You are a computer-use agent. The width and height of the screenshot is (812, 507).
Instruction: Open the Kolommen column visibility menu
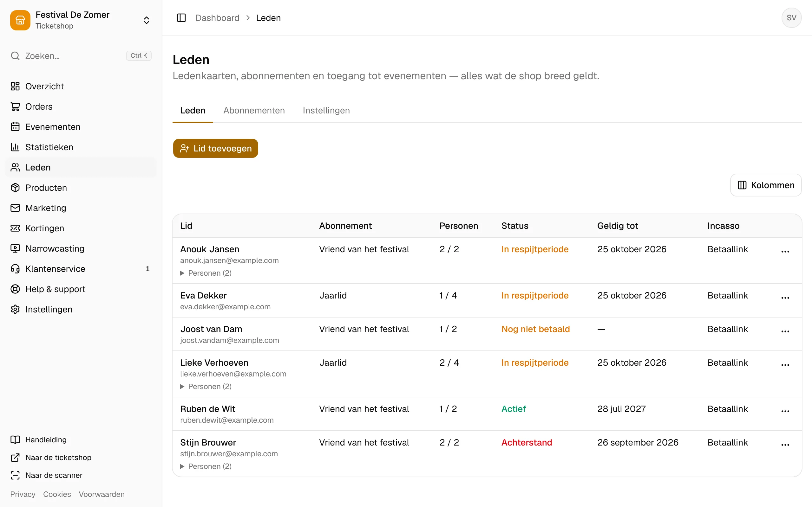(766, 185)
